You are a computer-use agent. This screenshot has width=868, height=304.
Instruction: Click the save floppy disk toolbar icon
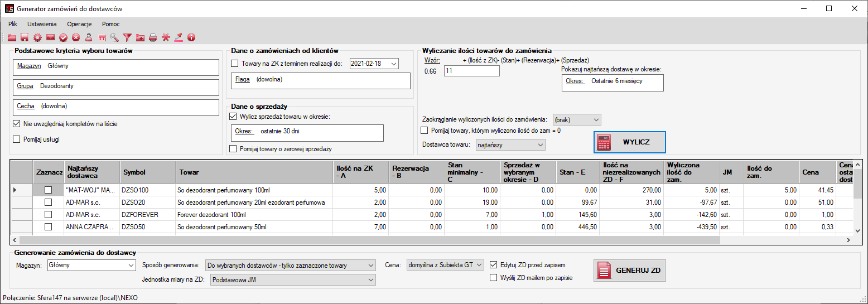tap(25, 37)
